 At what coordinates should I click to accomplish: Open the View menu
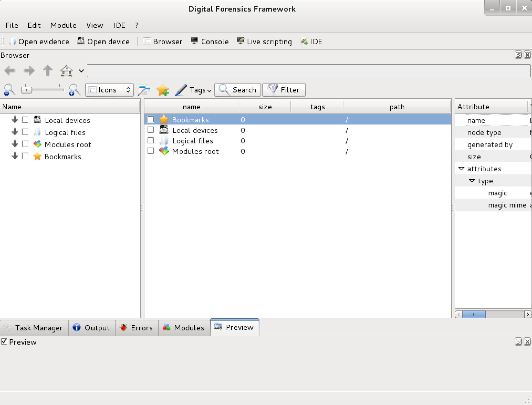click(95, 25)
